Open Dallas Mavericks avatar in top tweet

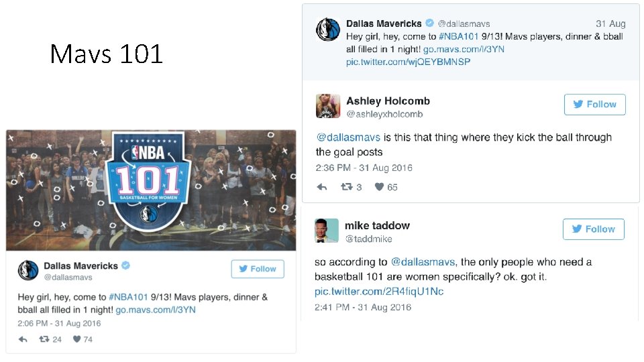click(328, 29)
